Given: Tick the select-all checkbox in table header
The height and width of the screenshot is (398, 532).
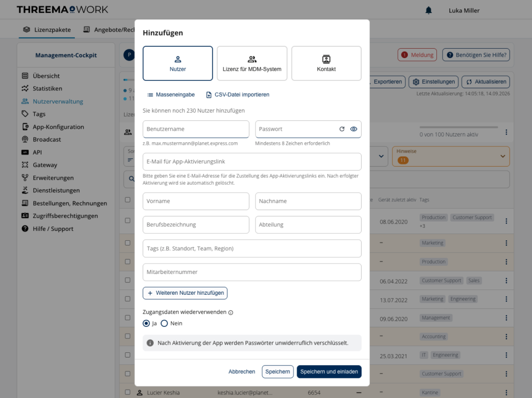Looking at the screenshot, I should pos(128,200).
